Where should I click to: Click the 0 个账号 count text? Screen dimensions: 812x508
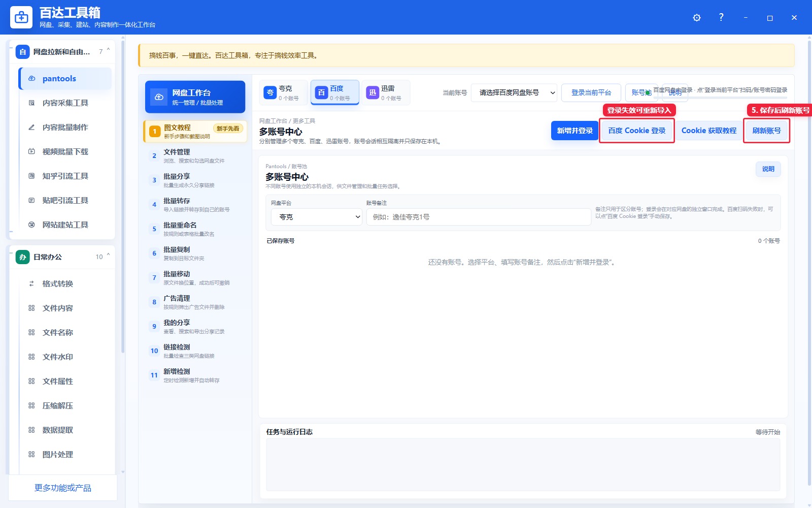click(x=769, y=241)
